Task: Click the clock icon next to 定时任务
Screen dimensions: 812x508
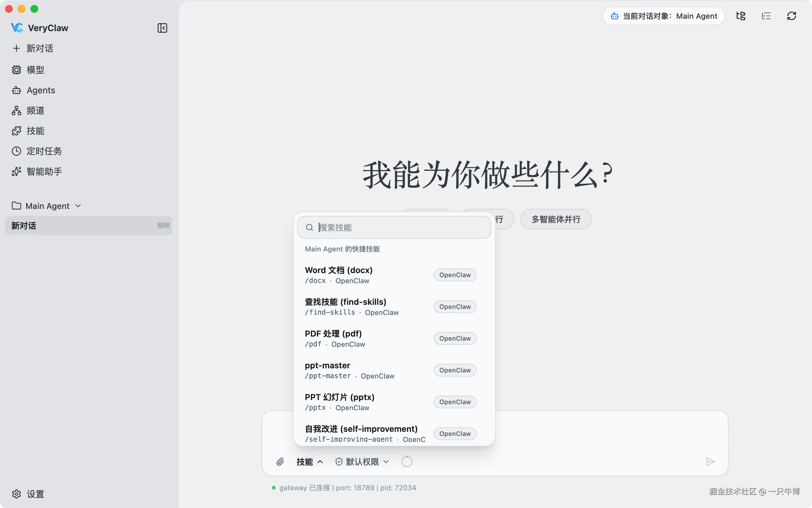Action: tap(16, 151)
